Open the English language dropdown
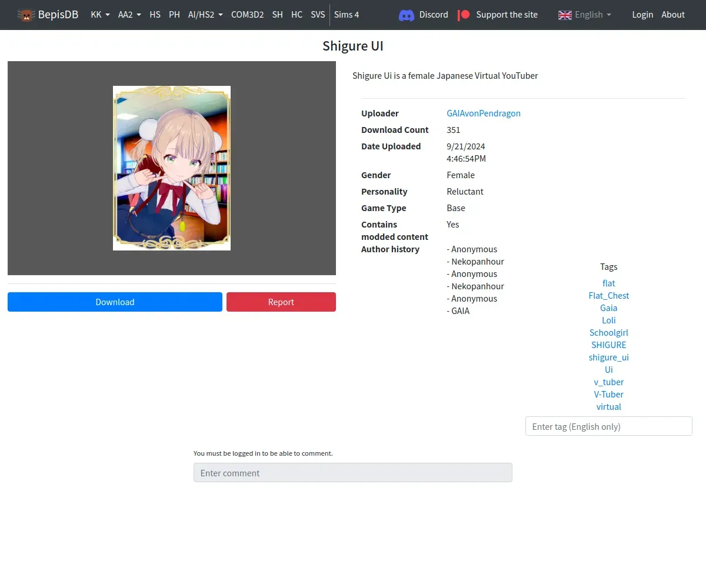Image resolution: width=706 pixels, height=588 pixels. (x=585, y=15)
